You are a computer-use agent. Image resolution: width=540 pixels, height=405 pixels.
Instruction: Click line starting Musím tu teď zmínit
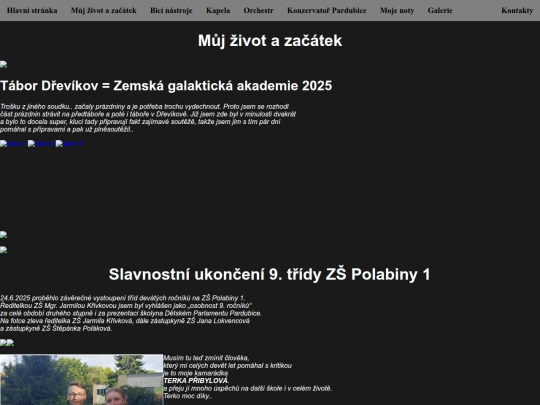(206, 358)
